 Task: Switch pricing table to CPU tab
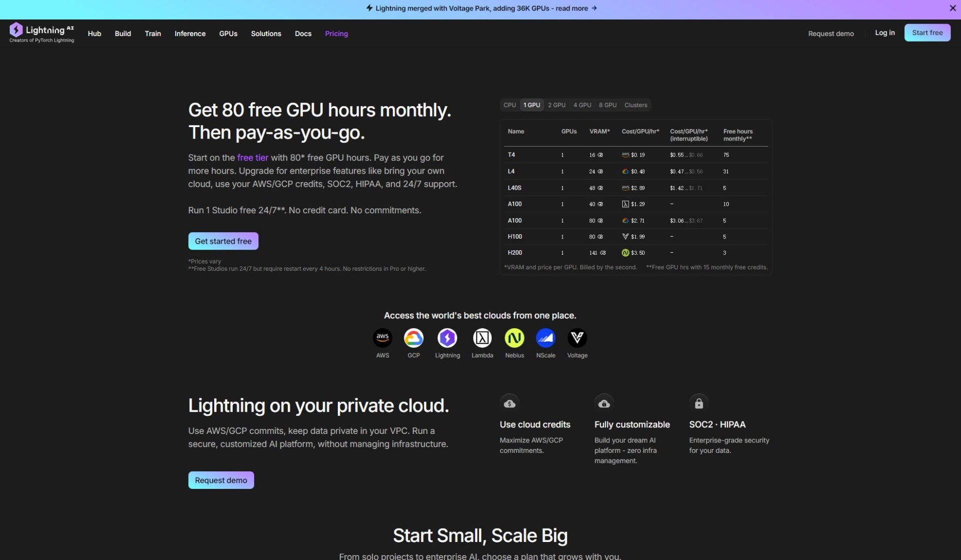(510, 105)
